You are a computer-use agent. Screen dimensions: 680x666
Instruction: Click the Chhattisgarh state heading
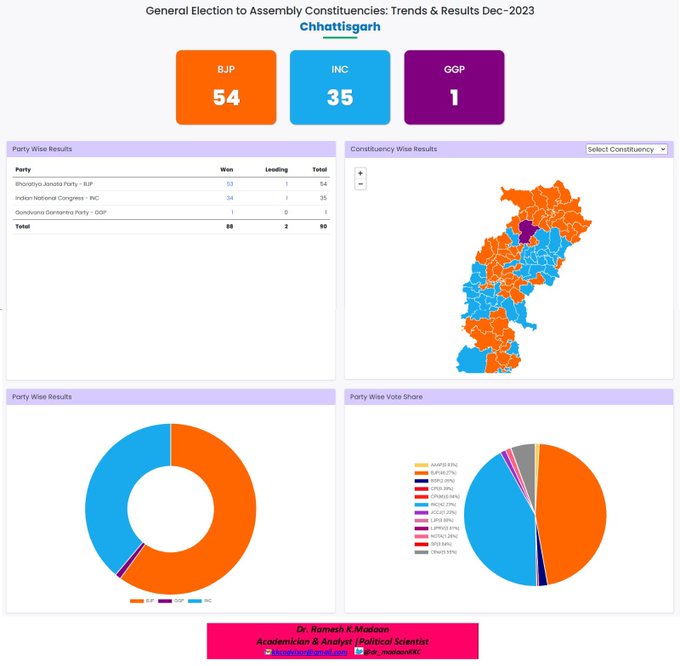(x=340, y=26)
